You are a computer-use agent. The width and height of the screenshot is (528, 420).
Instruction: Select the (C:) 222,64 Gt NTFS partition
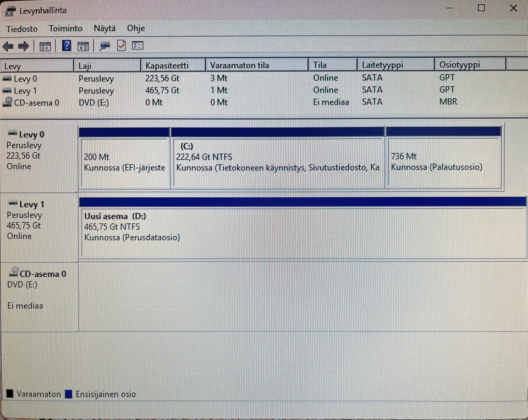278,158
